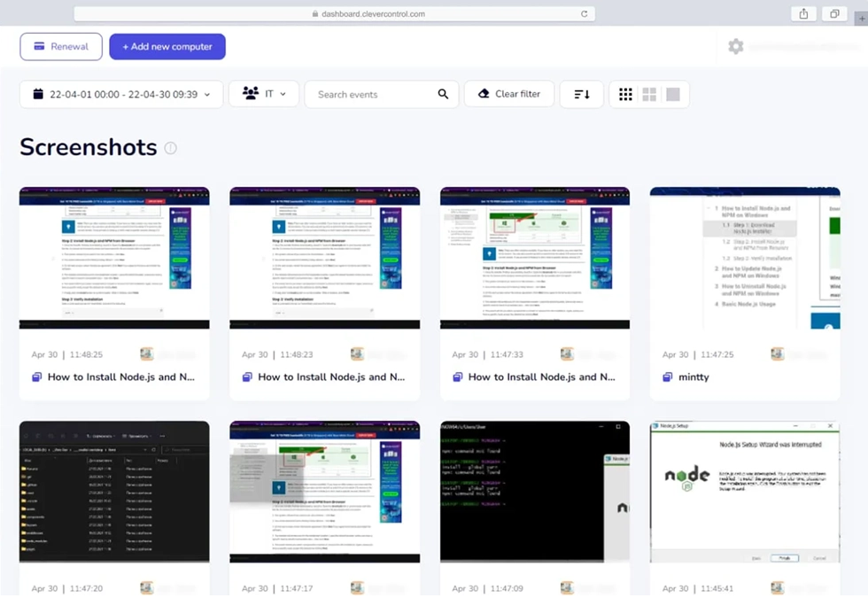Switch to small grid view

click(x=625, y=95)
